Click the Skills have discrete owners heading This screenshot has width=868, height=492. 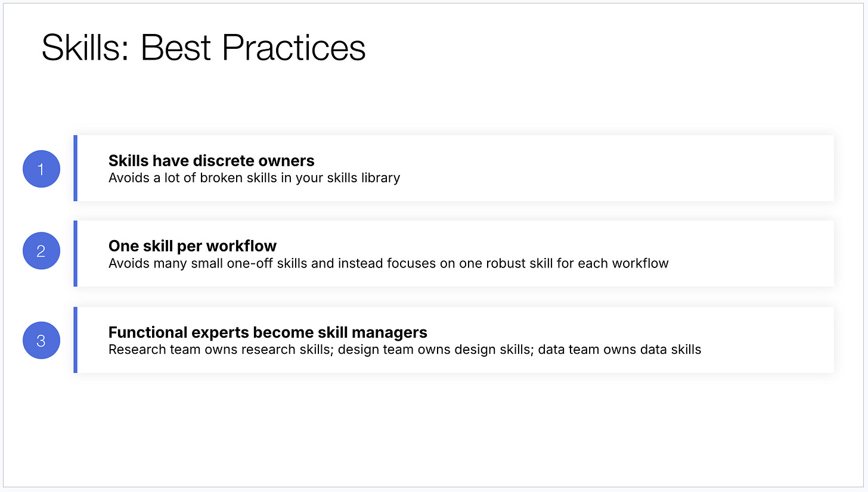pyautogui.click(x=211, y=160)
